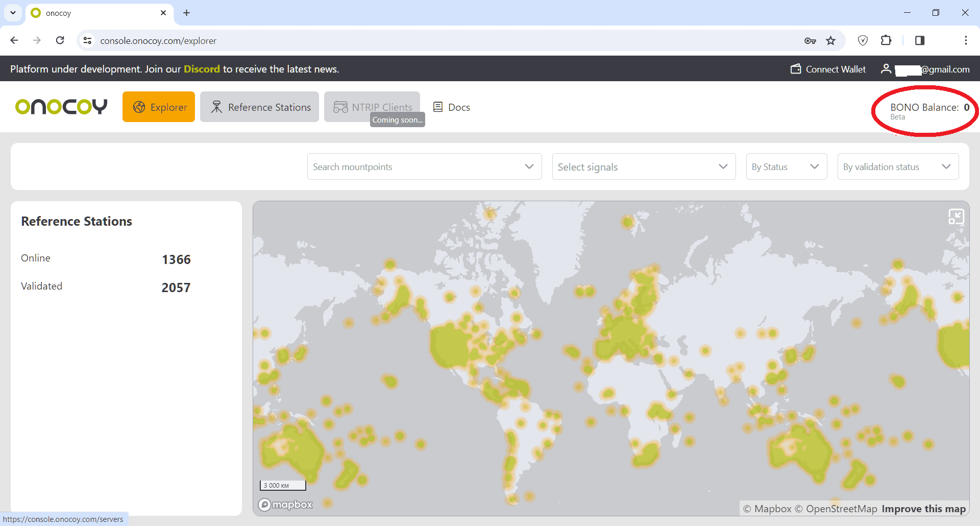The height and width of the screenshot is (526, 980).
Task: Expand the Search mountpoints chevron
Action: (529, 166)
